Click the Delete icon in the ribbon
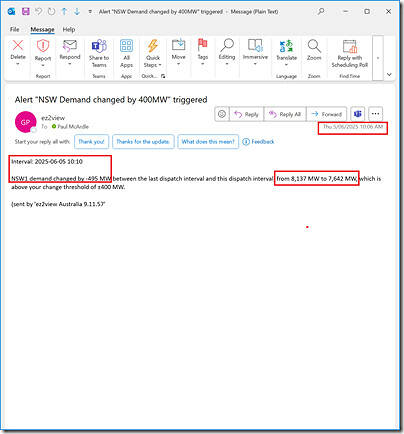This screenshot has height=434, width=404. [x=18, y=45]
